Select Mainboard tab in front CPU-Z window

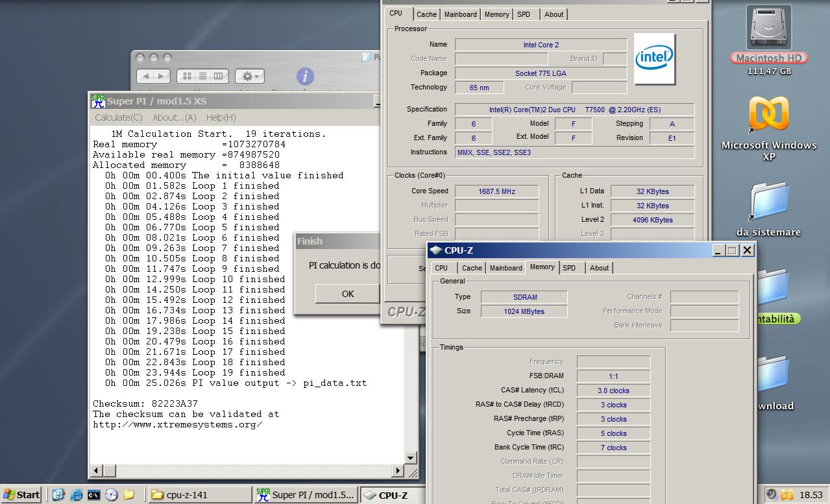pos(506,268)
